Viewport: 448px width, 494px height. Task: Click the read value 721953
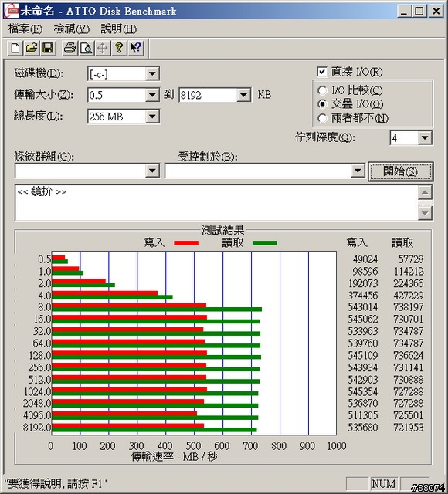point(409,427)
